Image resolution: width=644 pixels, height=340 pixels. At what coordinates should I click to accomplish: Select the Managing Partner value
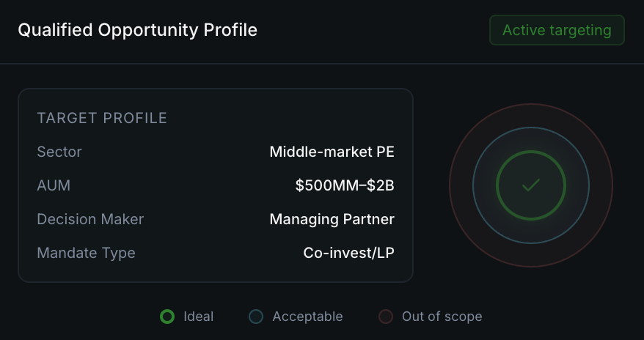[x=332, y=219]
